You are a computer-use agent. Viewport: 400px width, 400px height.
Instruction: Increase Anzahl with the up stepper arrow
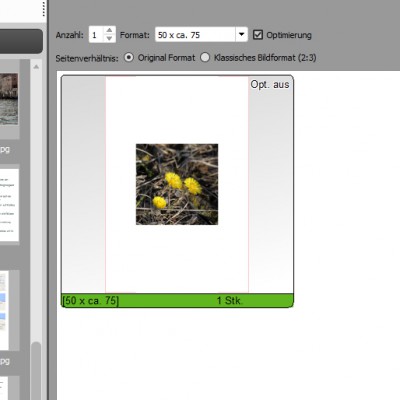(109, 30)
